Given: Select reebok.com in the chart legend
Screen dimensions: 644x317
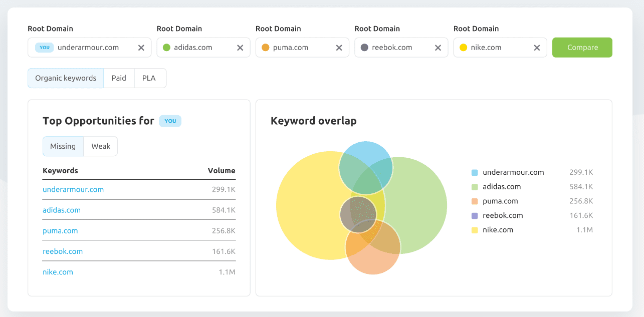Looking at the screenshot, I should pyautogui.click(x=503, y=215).
